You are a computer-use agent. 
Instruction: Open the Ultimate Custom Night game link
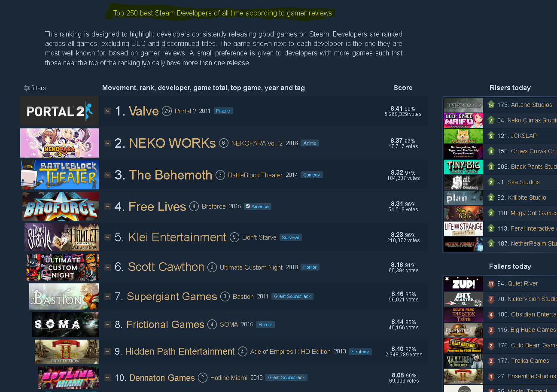click(x=251, y=267)
